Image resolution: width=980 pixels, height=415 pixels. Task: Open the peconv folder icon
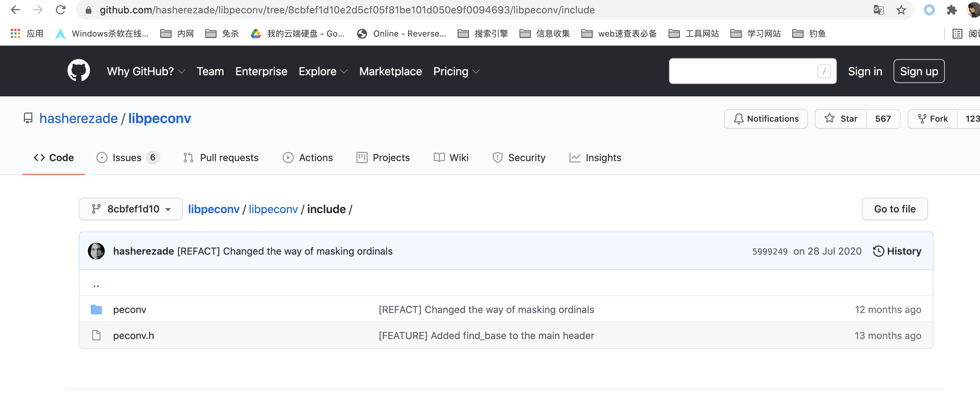[96, 309]
